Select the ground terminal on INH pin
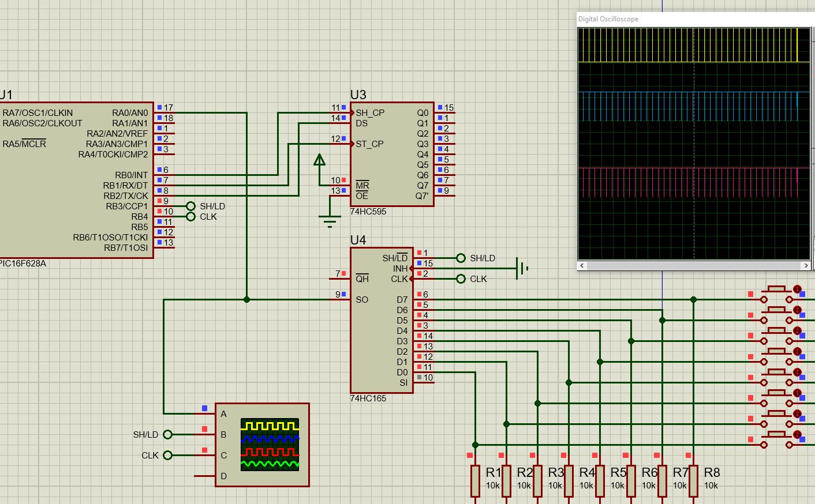 pos(522,268)
